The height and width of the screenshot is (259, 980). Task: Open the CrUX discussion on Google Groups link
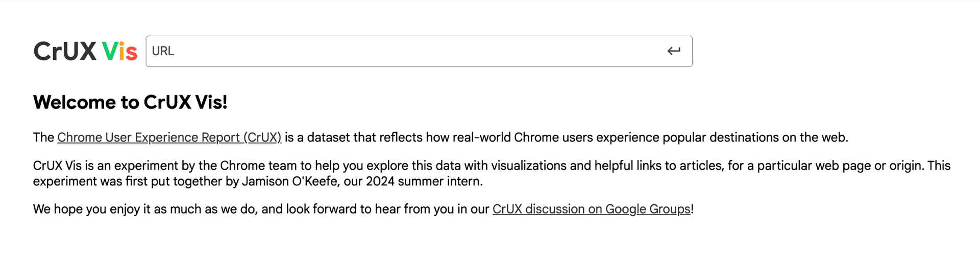click(591, 209)
